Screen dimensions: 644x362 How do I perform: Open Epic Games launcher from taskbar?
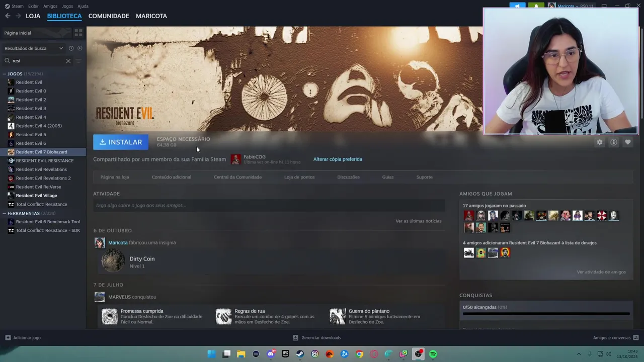coord(285,354)
